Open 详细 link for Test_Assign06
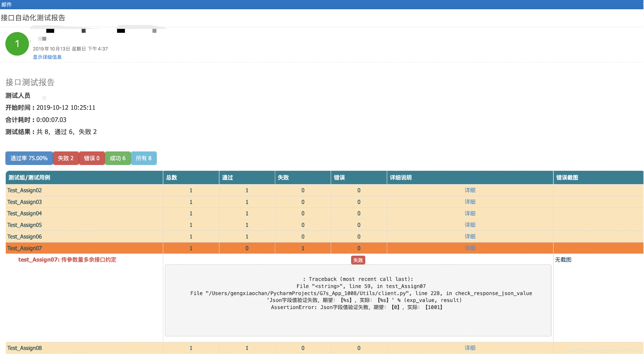The image size is (644, 354). pos(470,237)
